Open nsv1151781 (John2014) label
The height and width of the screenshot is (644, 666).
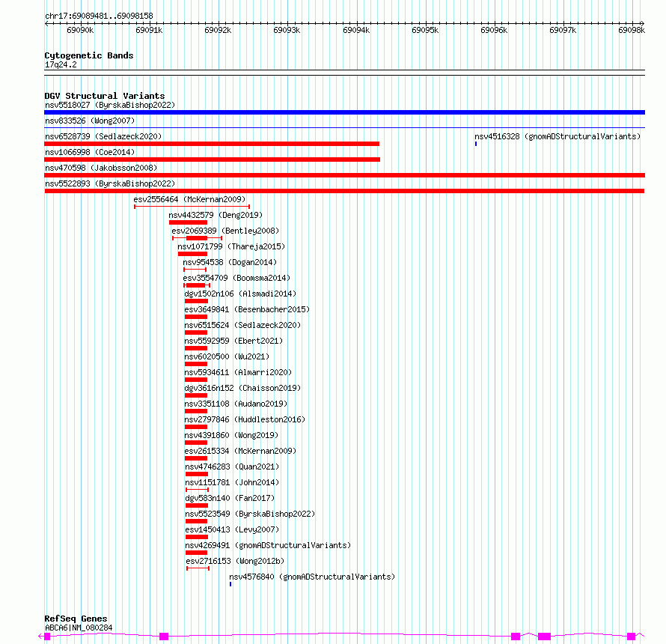(232, 482)
